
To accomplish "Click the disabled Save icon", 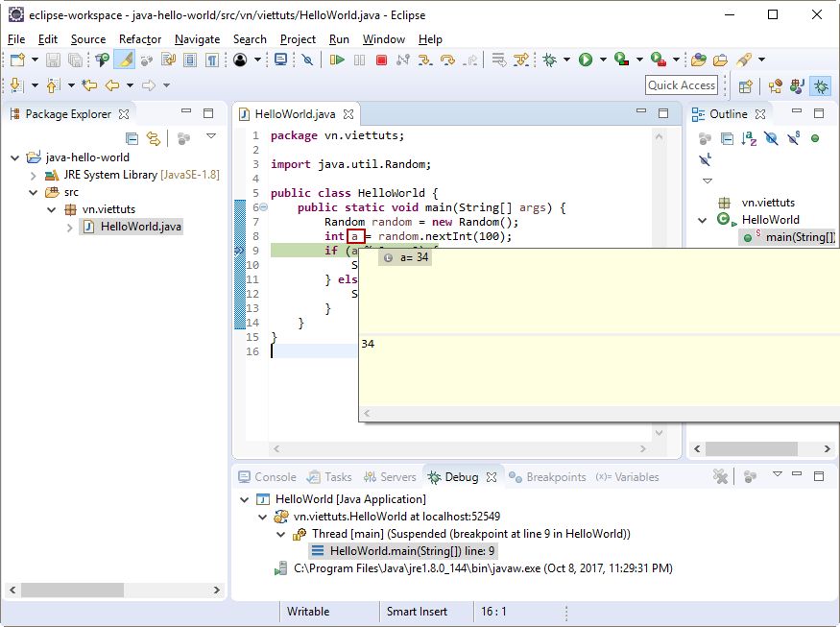I will [x=53, y=60].
